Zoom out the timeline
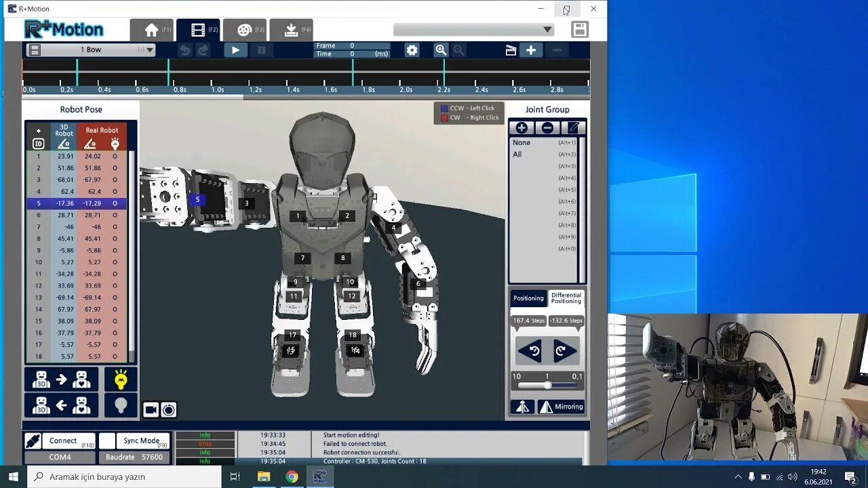The height and width of the screenshot is (488, 868). point(459,49)
